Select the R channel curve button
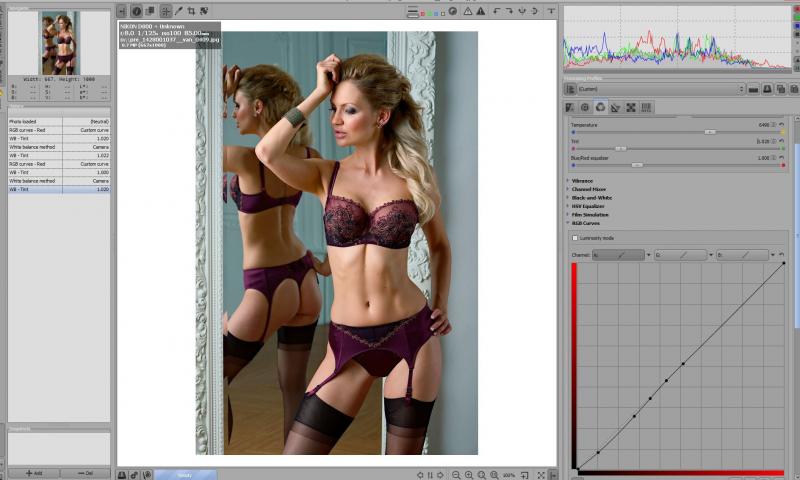 (618, 255)
